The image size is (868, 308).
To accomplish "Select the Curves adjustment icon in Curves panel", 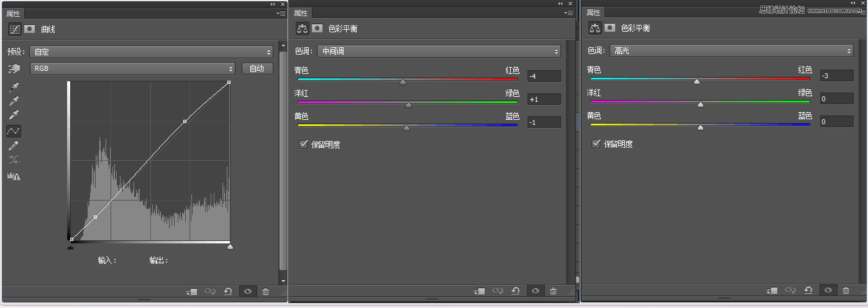I will pyautogui.click(x=14, y=29).
